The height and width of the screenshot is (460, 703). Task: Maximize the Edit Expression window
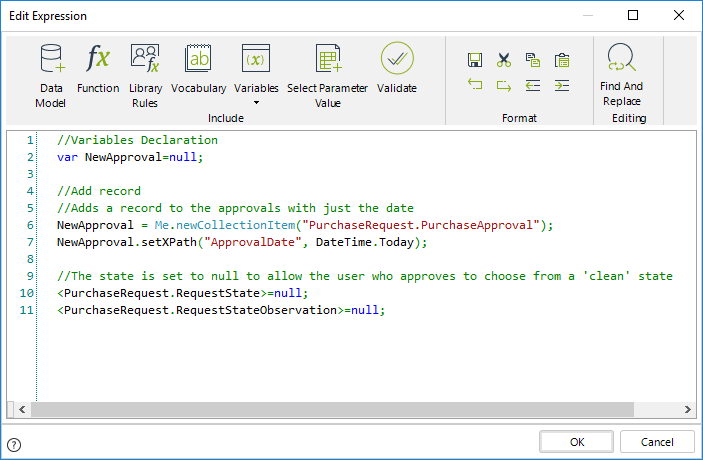pyautogui.click(x=633, y=15)
